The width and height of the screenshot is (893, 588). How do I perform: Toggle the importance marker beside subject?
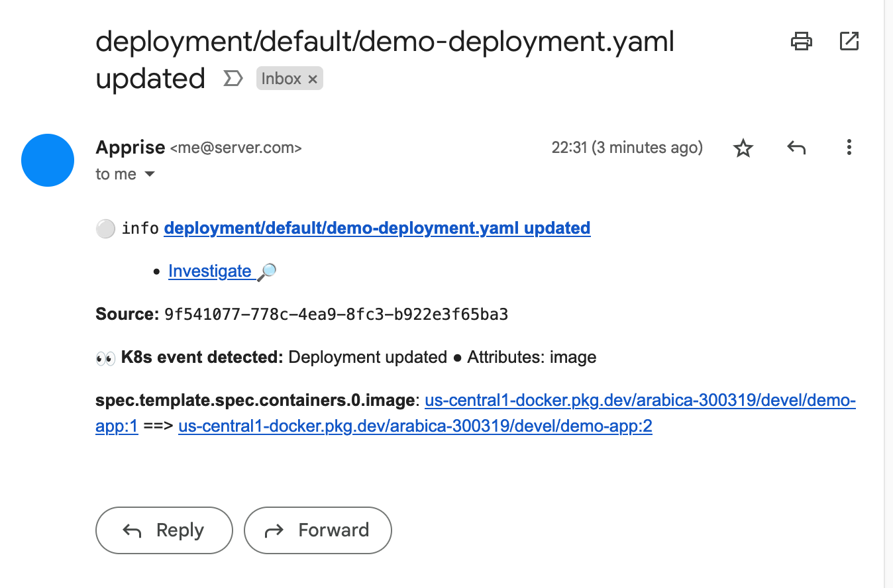[233, 79]
